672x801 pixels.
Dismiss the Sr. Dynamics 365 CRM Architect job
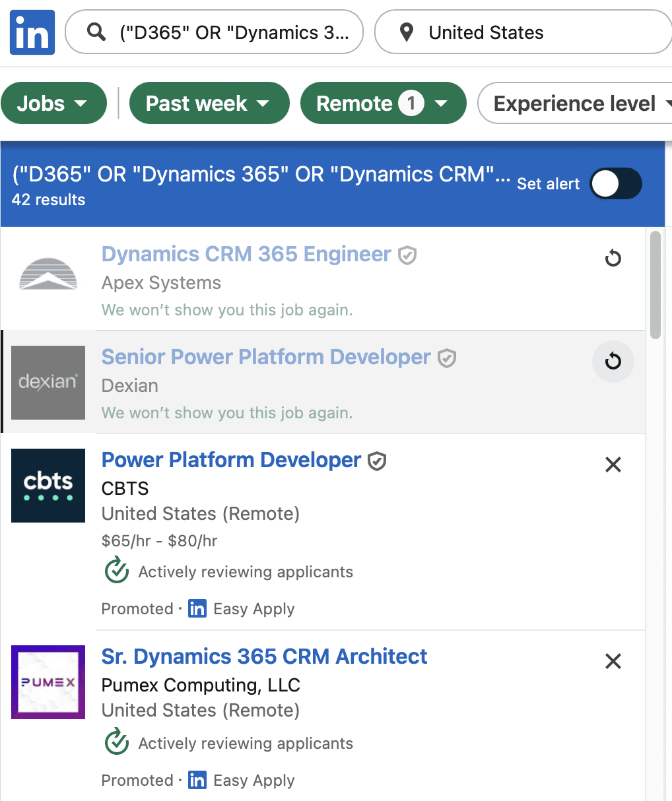click(613, 661)
